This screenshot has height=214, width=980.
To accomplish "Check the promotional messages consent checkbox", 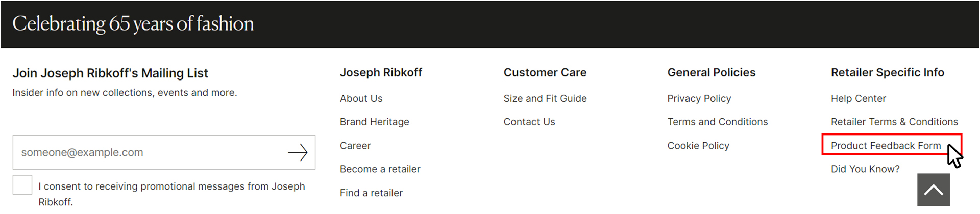I will coord(22,185).
